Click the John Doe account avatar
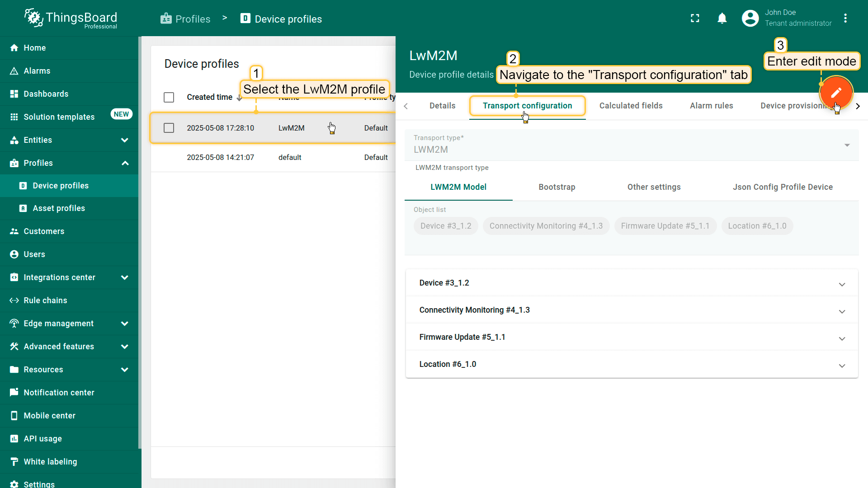868x488 pixels. click(x=750, y=18)
